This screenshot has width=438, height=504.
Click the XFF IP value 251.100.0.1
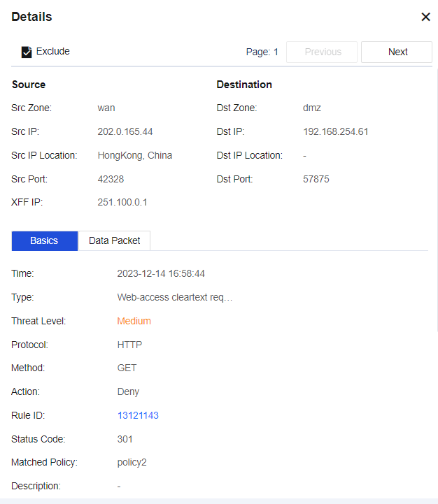(x=122, y=203)
